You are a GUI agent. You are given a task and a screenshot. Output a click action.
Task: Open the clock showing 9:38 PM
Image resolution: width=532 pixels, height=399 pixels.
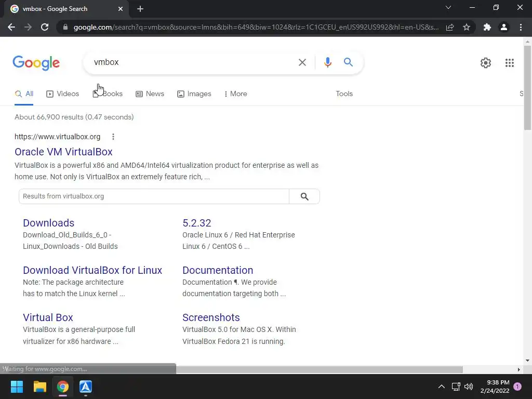click(495, 387)
